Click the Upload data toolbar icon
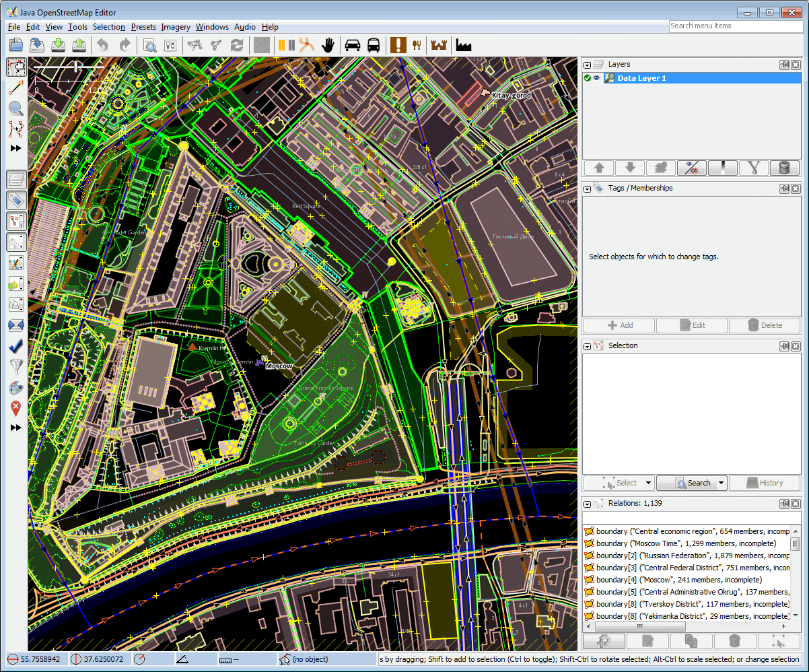 pyautogui.click(x=79, y=45)
